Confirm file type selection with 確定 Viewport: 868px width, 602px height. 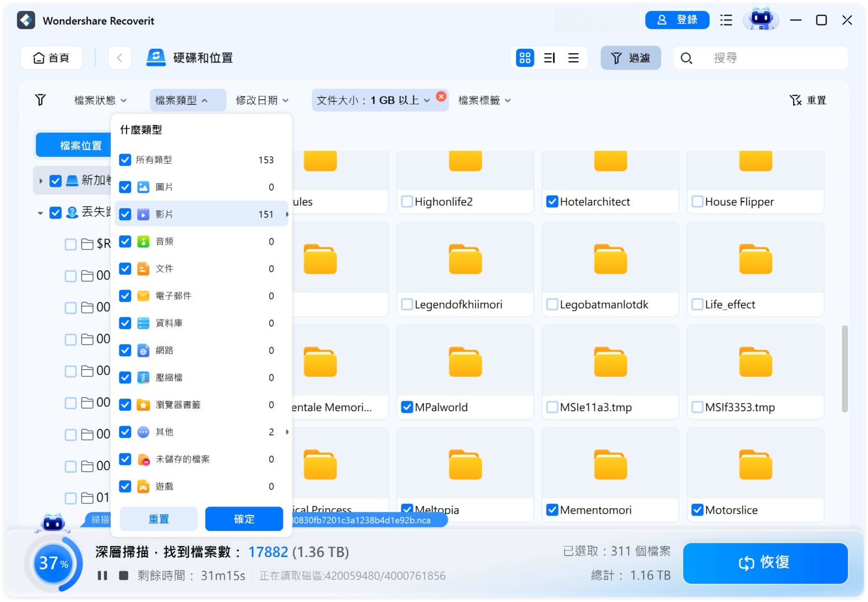point(244,519)
